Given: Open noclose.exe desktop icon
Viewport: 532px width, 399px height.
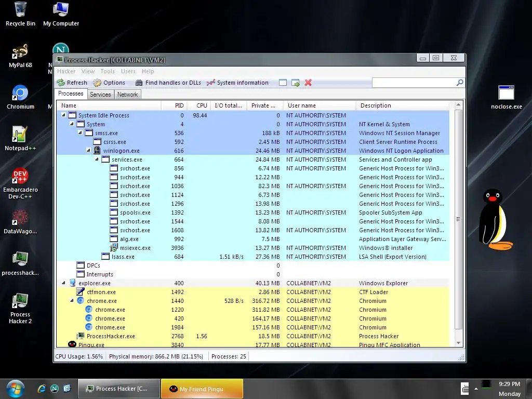Looking at the screenshot, I should coord(507,97).
